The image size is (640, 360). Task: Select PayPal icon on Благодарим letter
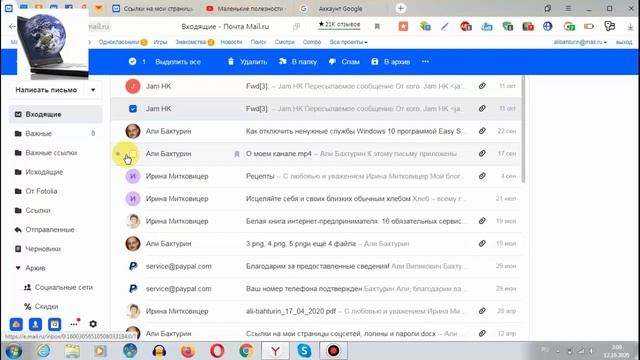tap(133, 266)
